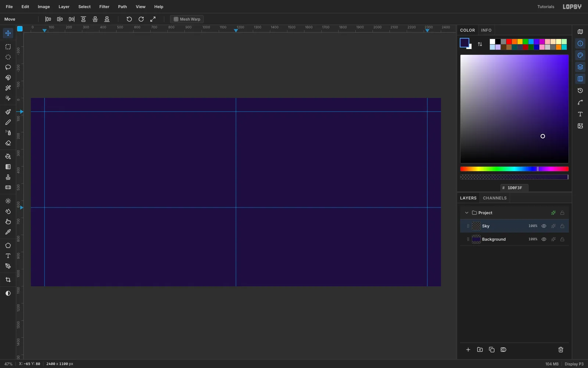Toggle lock on the Sky layer

click(562, 226)
